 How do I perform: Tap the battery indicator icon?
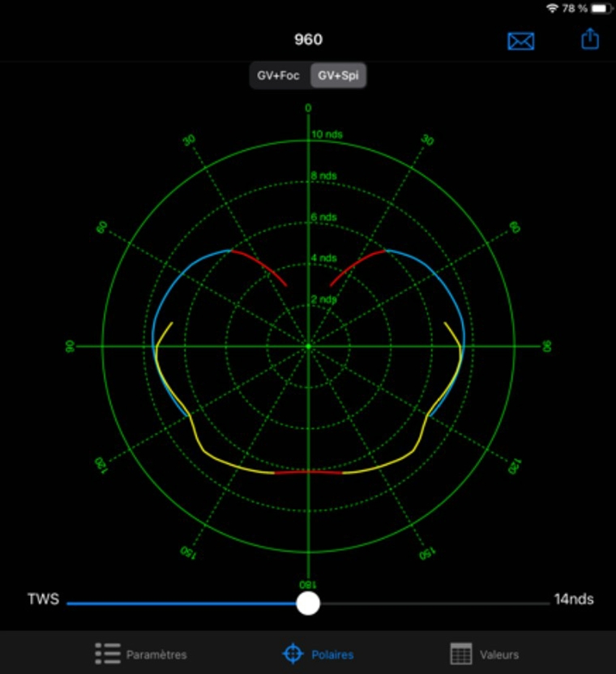point(601,8)
